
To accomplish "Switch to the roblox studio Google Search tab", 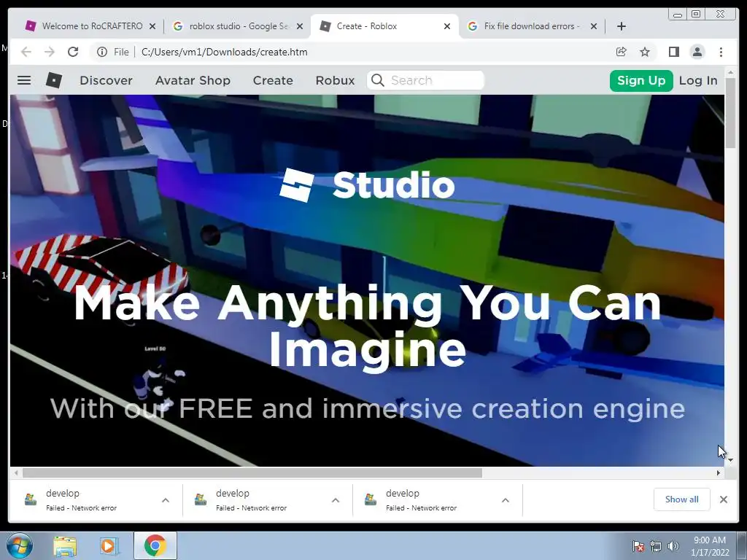I will point(237,26).
